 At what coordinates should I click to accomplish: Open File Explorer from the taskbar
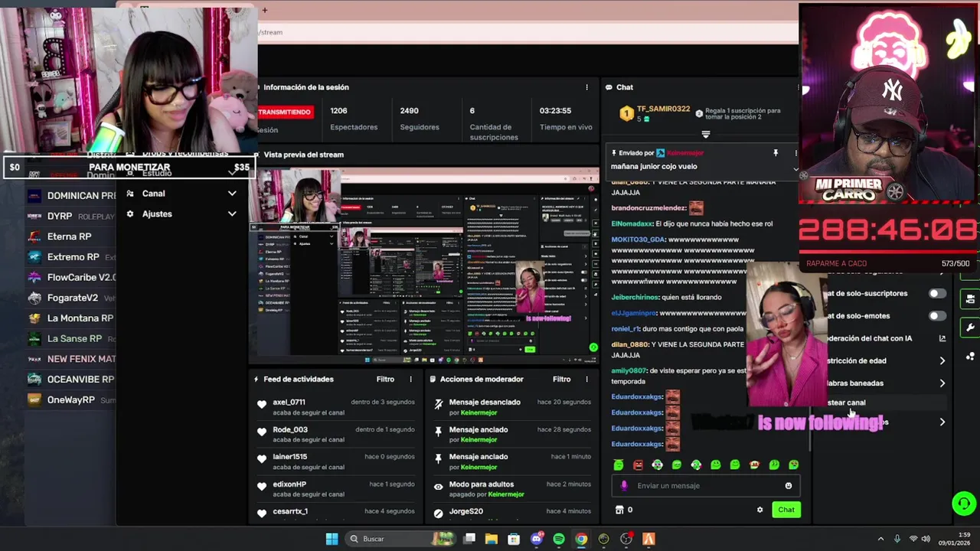tap(492, 539)
